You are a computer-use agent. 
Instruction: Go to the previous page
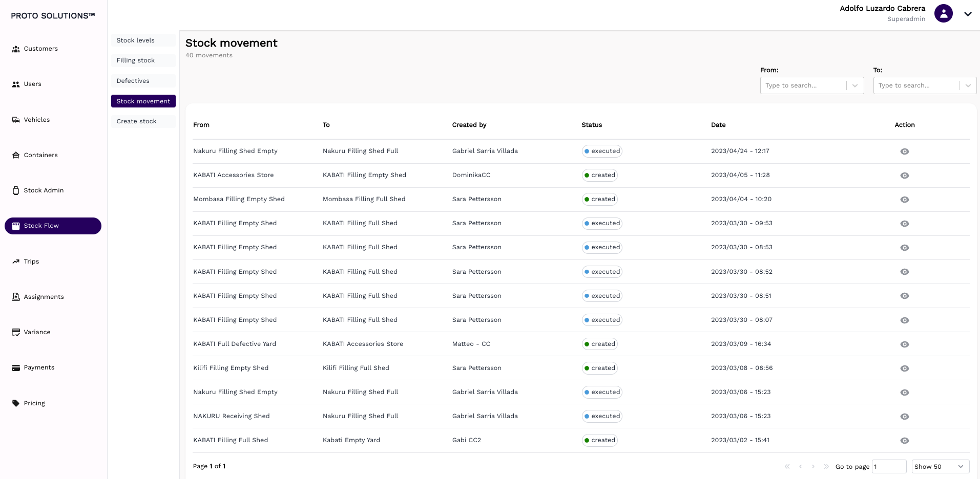pyautogui.click(x=800, y=466)
